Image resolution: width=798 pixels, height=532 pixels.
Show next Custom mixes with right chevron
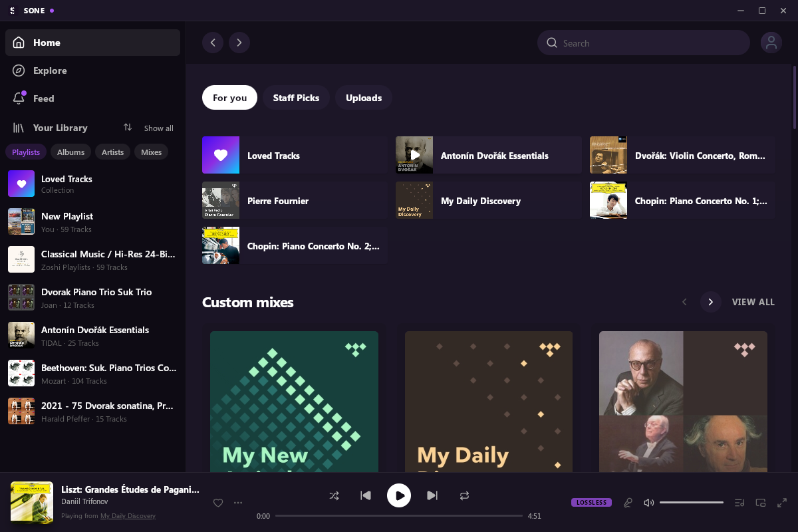pyautogui.click(x=710, y=302)
